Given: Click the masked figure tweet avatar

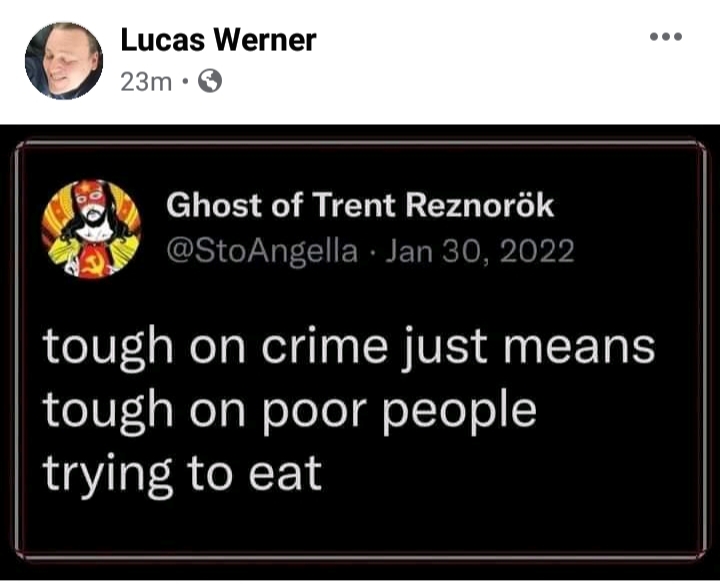Looking at the screenshot, I should click(91, 229).
